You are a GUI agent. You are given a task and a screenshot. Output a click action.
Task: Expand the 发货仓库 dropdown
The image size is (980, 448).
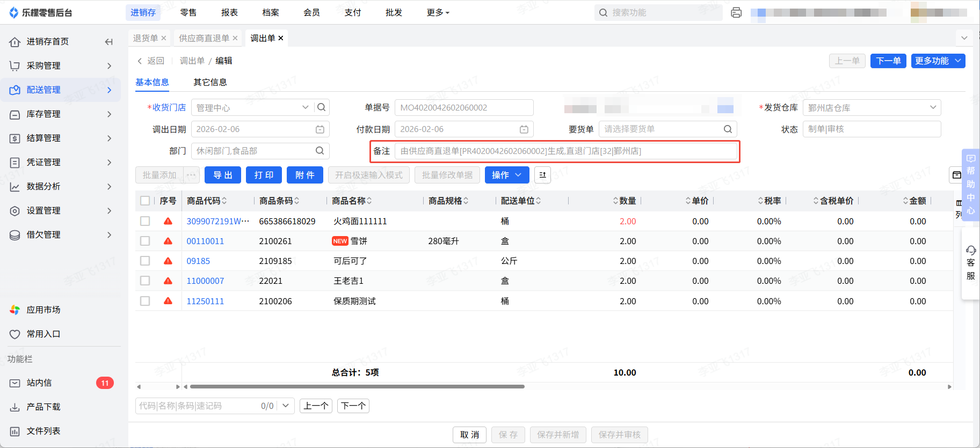(933, 107)
